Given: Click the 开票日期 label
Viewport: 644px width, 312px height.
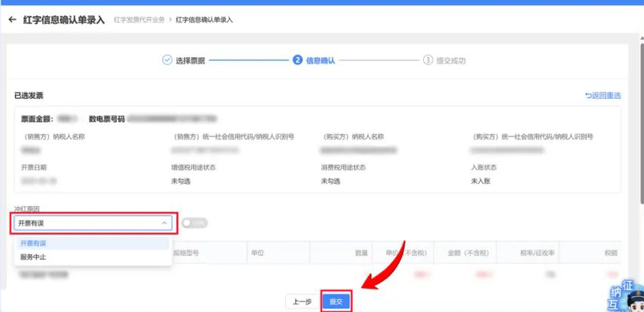Looking at the screenshot, I should [x=34, y=167].
